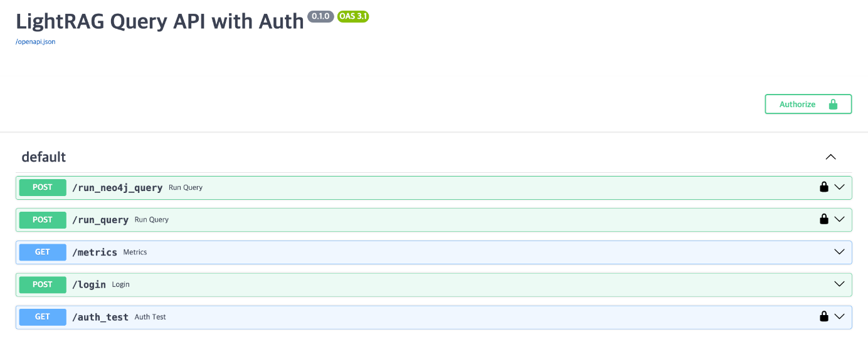Click the GET badge for /metrics
This screenshot has width=868, height=347.
point(43,252)
